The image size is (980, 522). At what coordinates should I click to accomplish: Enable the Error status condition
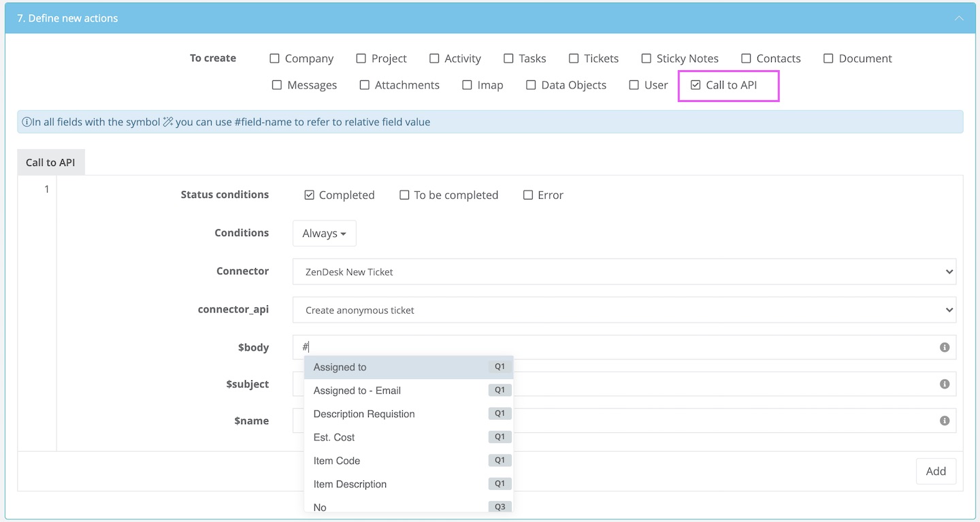coord(528,195)
